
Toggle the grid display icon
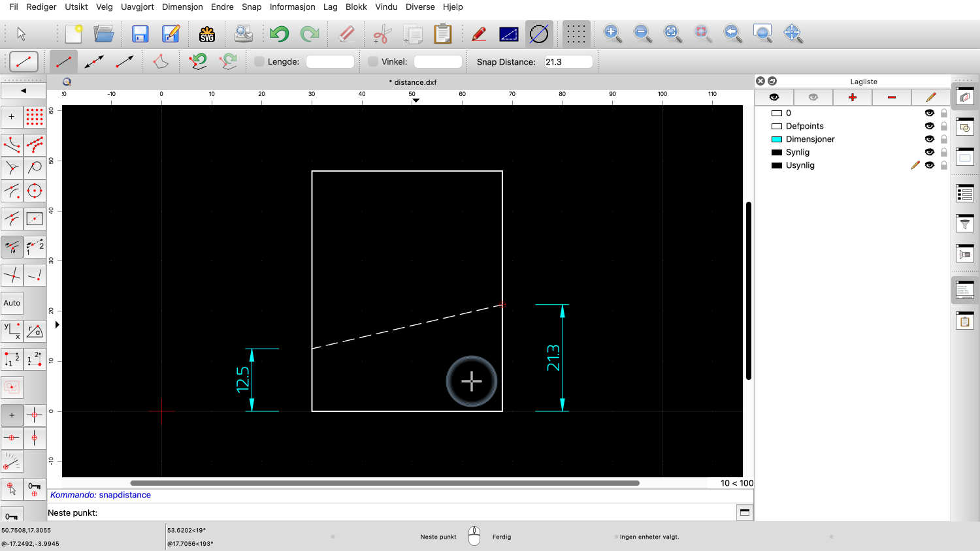click(x=576, y=34)
